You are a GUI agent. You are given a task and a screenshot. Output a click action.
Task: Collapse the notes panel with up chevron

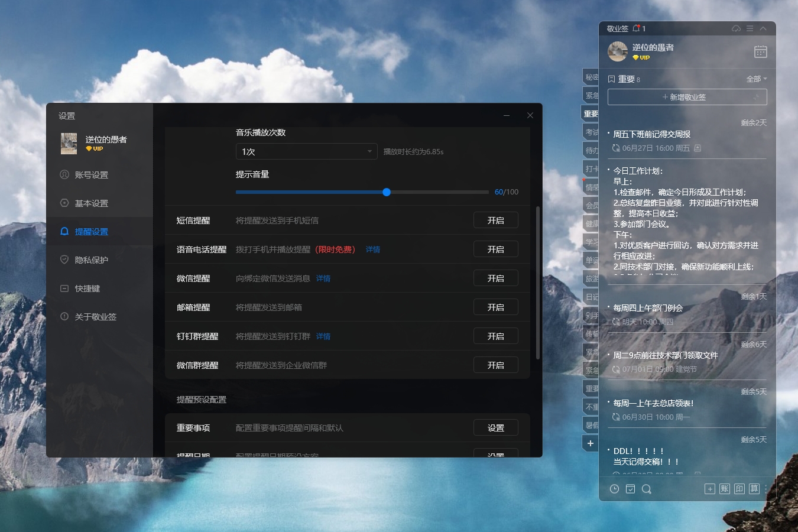(x=763, y=28)
